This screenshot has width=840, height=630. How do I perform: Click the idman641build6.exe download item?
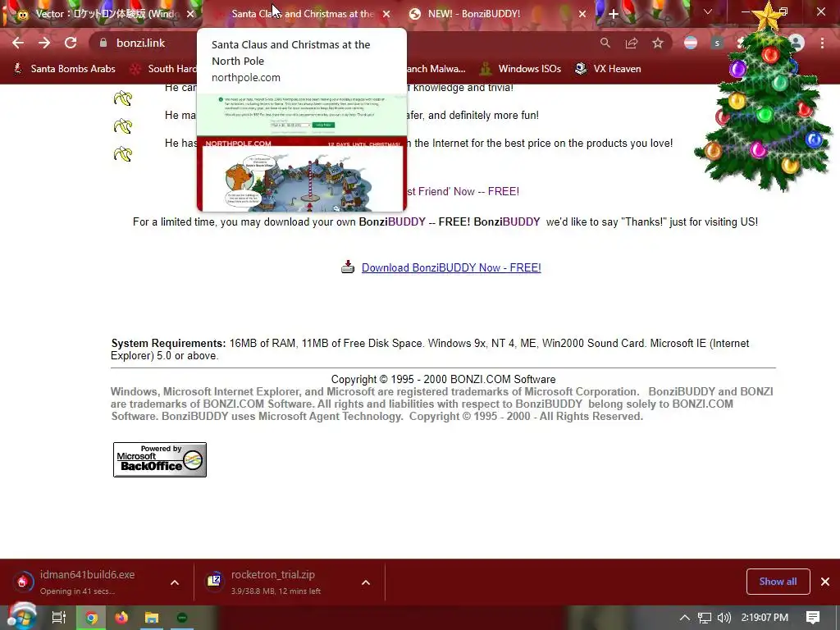click(85, 582)
